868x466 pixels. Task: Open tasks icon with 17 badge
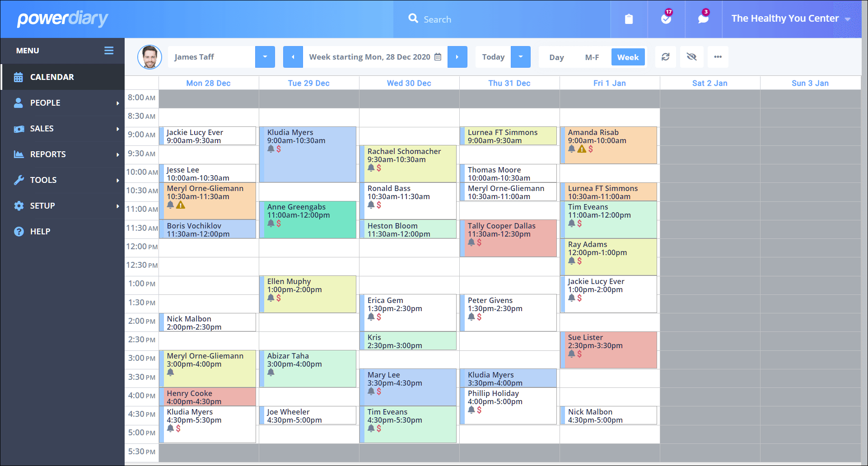(x=666, y=18)
